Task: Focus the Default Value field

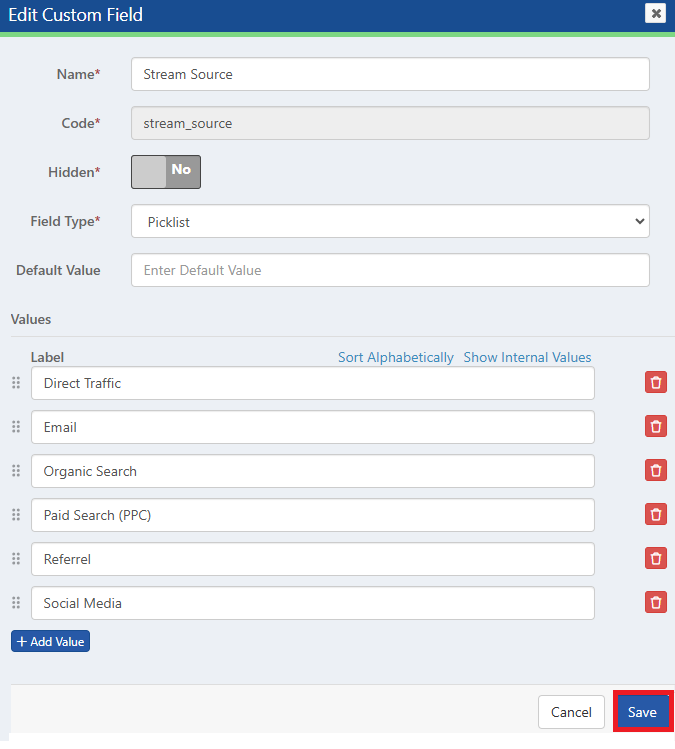Action: [390, 270]
